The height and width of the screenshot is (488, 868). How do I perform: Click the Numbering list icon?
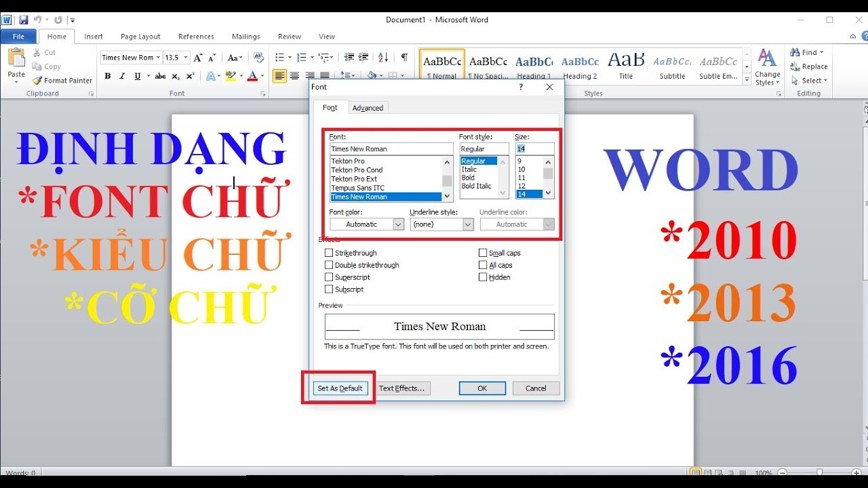[x=302, y=58]
